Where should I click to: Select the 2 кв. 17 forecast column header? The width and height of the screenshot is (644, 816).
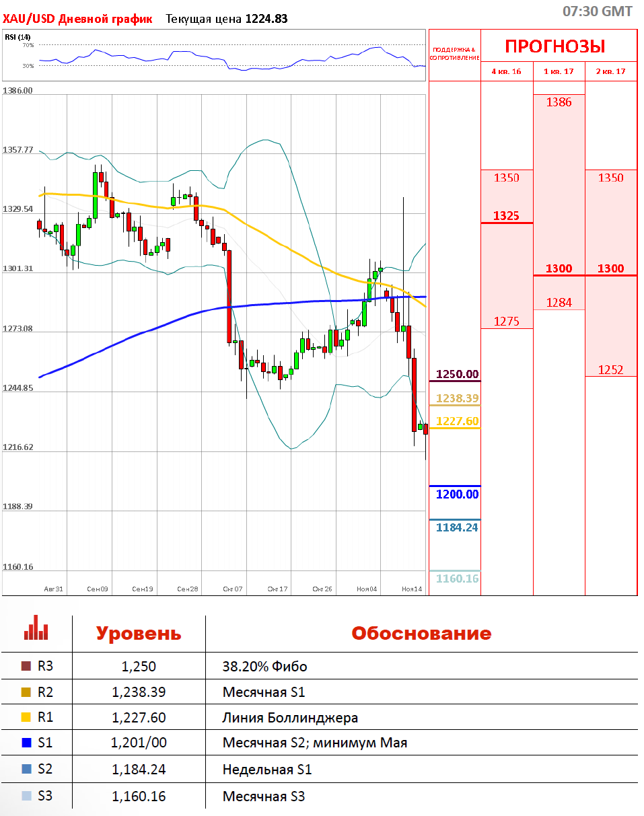(x=610, y=71)
